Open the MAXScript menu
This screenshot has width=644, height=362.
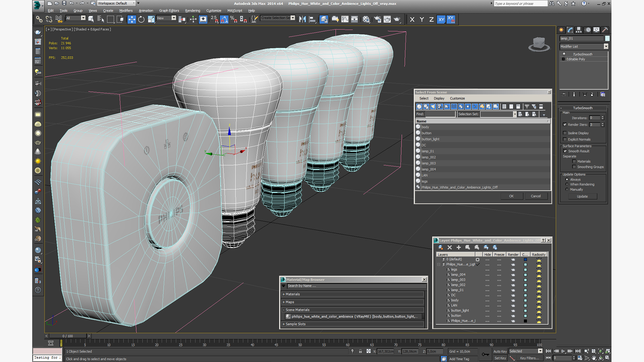point(234,11)
